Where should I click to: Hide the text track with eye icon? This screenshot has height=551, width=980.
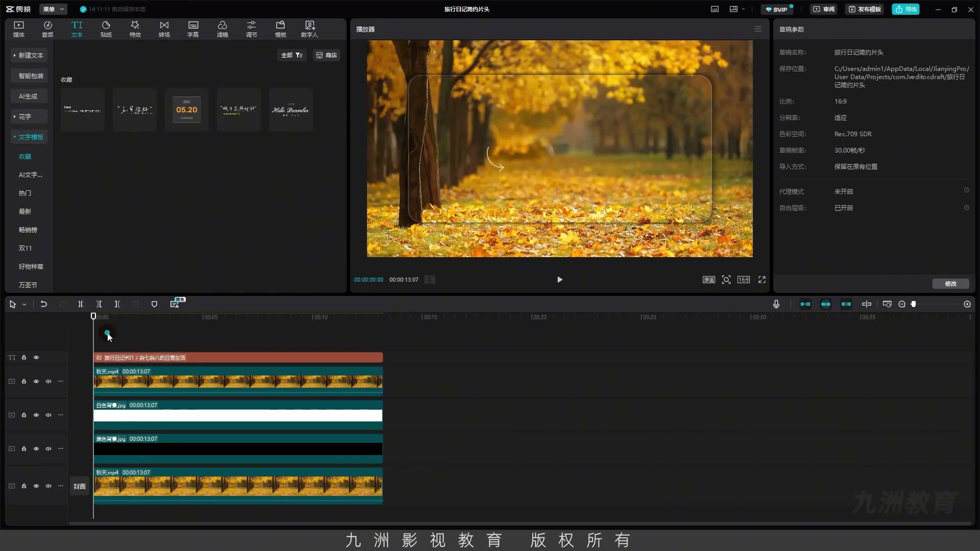pos(36,358)
